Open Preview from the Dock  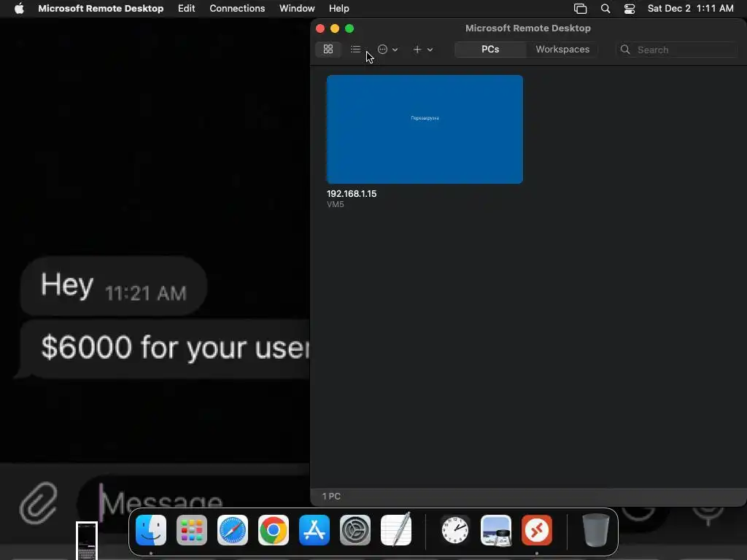(x=496, y=530)
